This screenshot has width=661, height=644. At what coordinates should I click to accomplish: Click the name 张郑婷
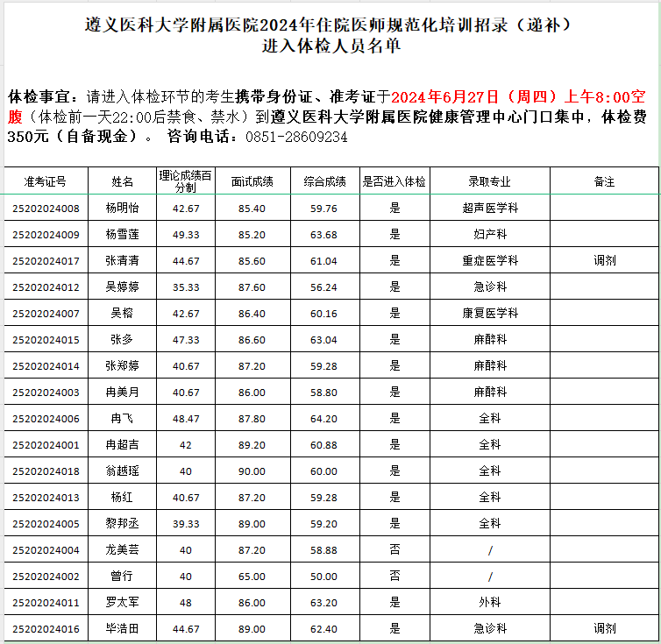tap(122, 365)
